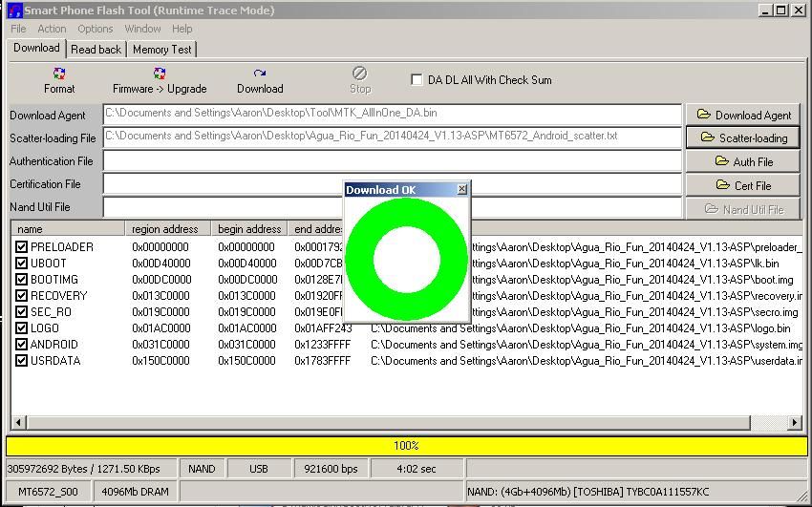The height and width of the screenshot is (507, 812).
Task: Uncheck the PRELOADER partition
Action: (x=21, y=247)
